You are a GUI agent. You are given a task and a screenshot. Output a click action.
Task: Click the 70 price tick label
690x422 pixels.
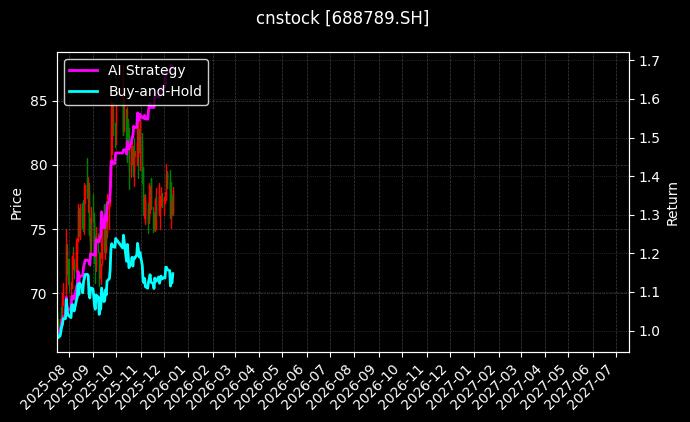pyautogui.click(x=40, y=294)
